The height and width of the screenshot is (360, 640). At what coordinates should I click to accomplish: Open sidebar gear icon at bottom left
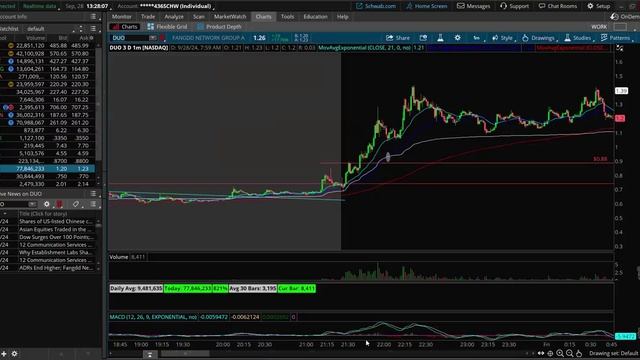[x=14, y=354]
